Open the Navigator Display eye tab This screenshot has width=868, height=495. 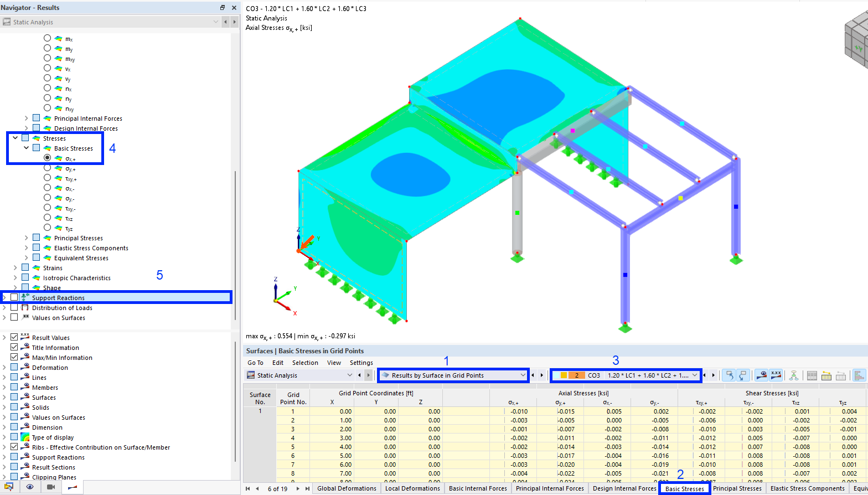click(30, 487)
